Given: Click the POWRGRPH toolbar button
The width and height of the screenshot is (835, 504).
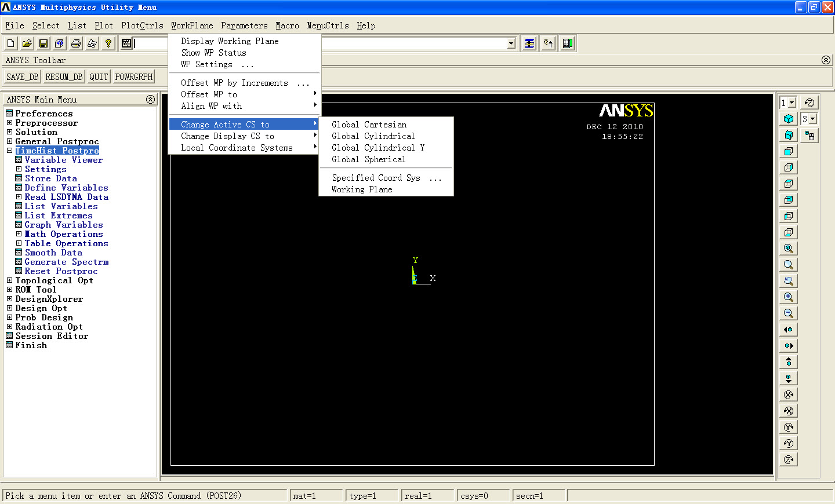Looking at the screenshot, I should (x=134, y=76).
